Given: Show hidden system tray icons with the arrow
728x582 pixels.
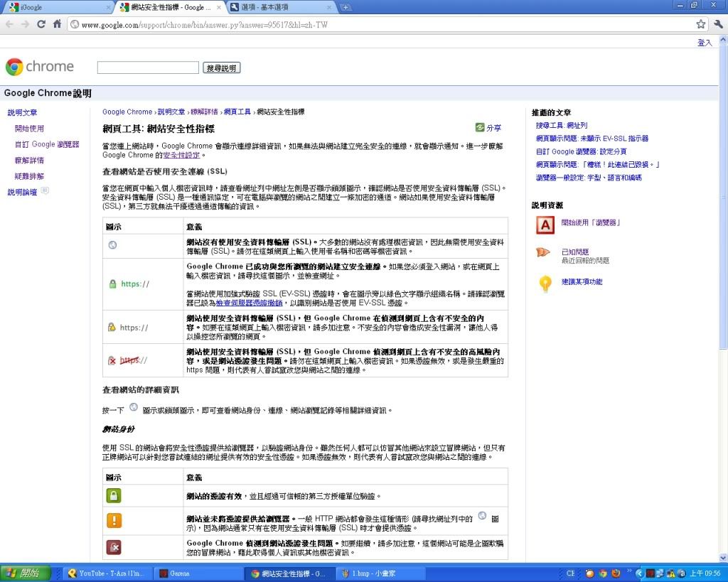Looking at the screenshot, I should click(x=639, y=573).
